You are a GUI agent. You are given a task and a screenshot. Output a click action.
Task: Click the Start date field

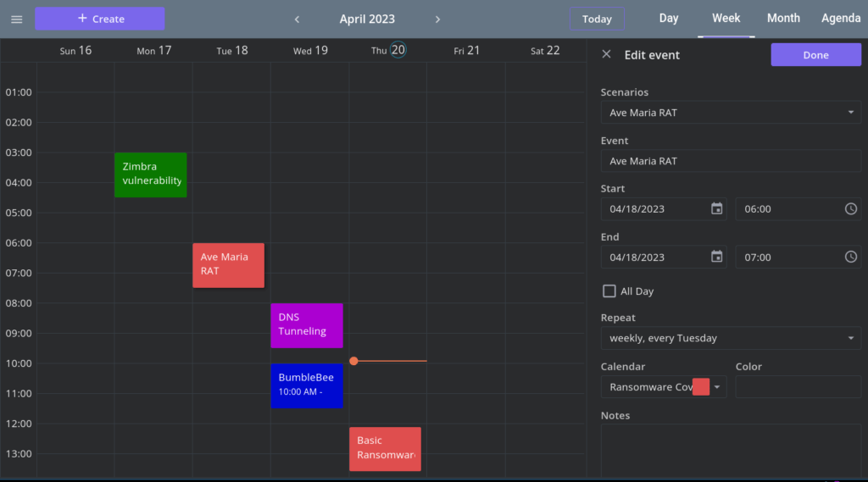(663, 208)
